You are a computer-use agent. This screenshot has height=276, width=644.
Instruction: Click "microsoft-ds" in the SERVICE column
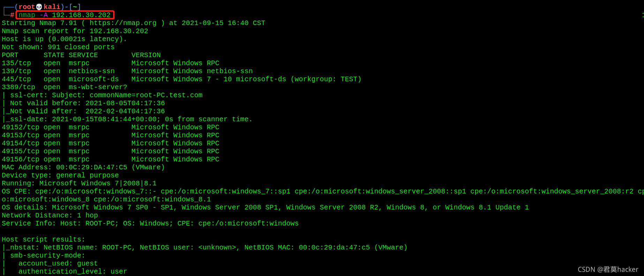point(94,79)
